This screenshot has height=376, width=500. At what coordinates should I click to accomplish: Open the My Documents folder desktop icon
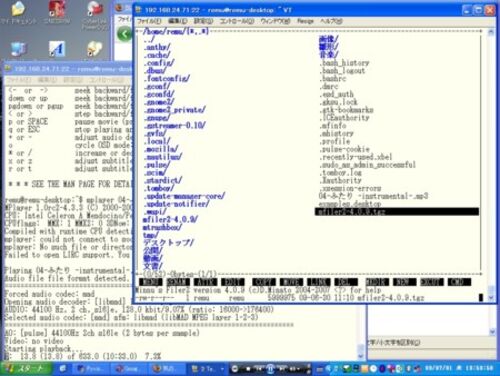(18, 9)
